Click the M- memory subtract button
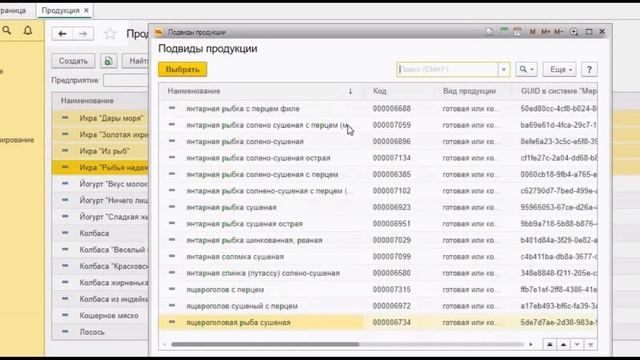Screen dimensions: 640x360 (559, 32)
